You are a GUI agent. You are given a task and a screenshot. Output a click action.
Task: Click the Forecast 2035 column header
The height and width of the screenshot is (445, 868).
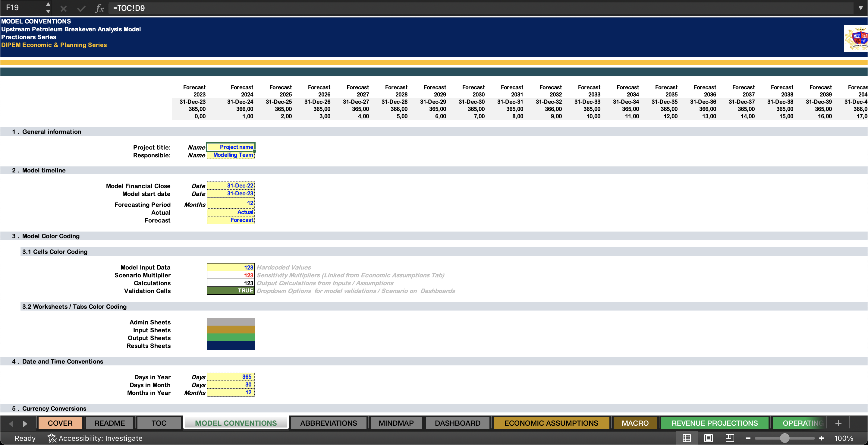pos(666,91)
